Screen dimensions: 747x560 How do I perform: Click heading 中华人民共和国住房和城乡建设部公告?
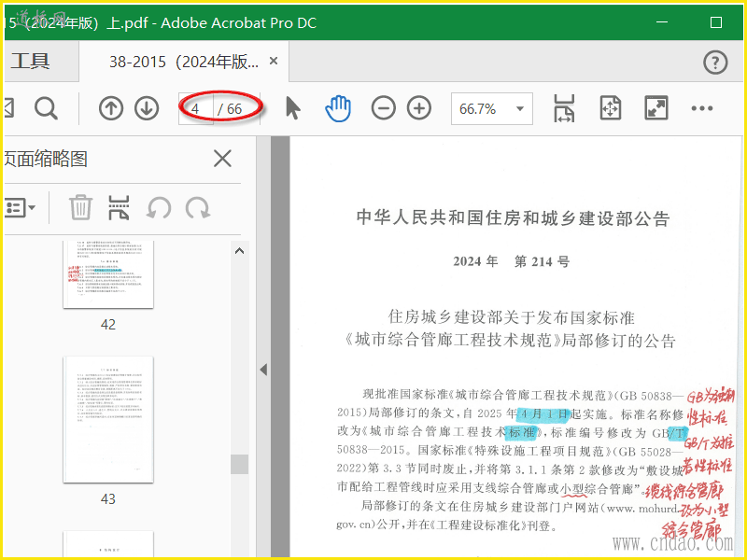click(x=514, y=218)
